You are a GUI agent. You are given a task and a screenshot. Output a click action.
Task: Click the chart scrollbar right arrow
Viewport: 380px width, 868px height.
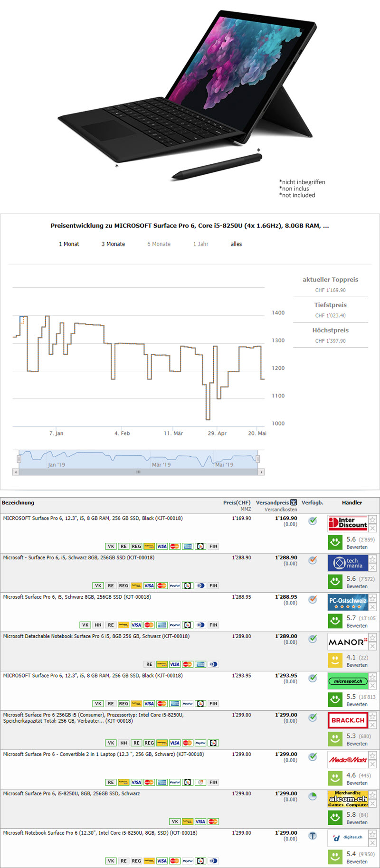click(x=261, y=472)
